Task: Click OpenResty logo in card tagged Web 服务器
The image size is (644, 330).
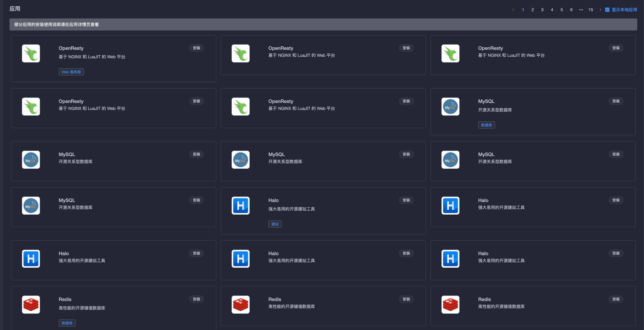Action: click(x=31, y=53)
